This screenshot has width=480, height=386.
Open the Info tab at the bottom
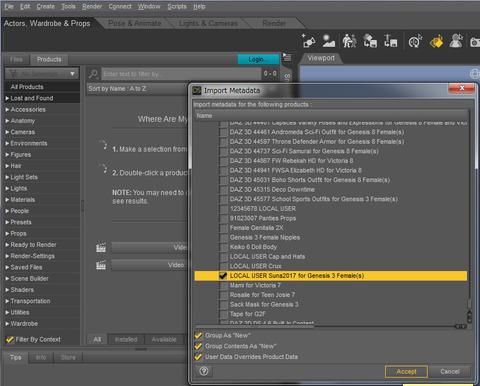point(41,357)
